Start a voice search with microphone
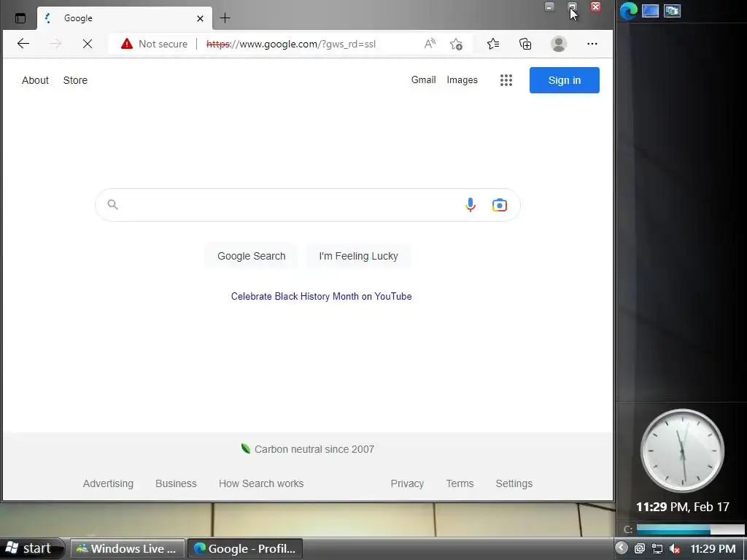This screenshot has height=560, width=747. click(x=471, y=205)
